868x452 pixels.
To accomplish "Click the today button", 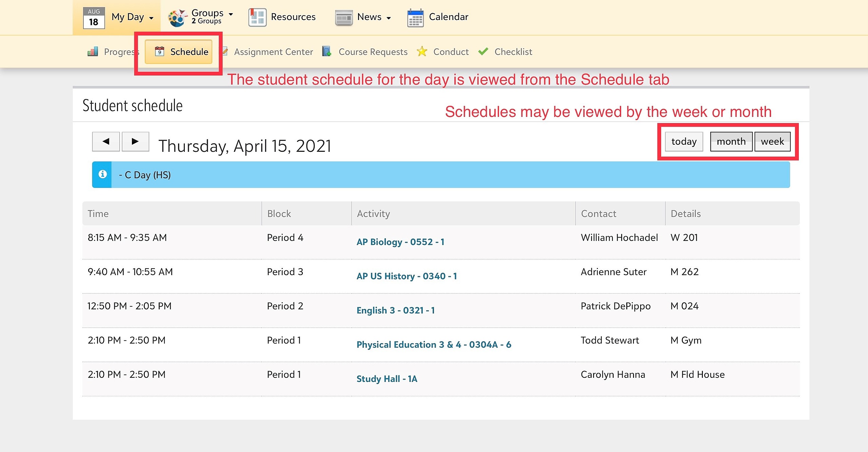I will [684, 141].
